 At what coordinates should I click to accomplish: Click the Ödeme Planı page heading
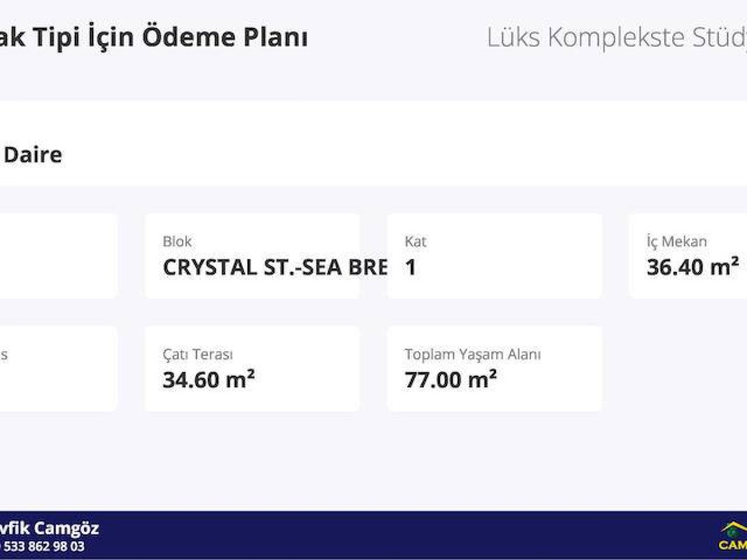coord(153,37)
